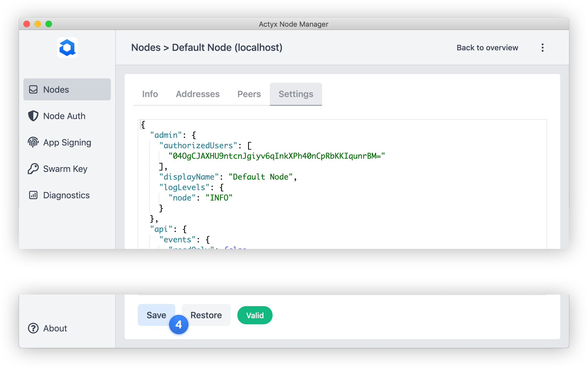The height and width of the screenshot is (368, 588).
Task: Switch to the Info tab
Action: click(150, 94)
